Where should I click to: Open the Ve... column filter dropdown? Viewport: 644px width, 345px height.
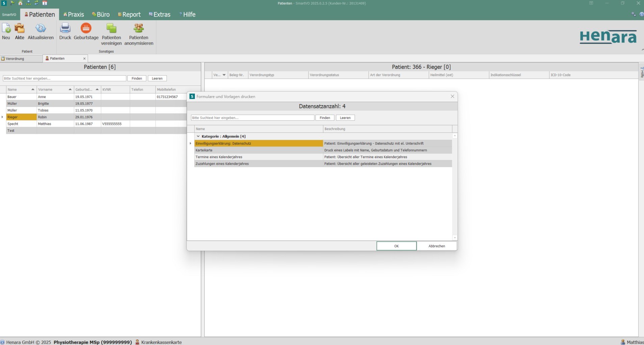224,75
